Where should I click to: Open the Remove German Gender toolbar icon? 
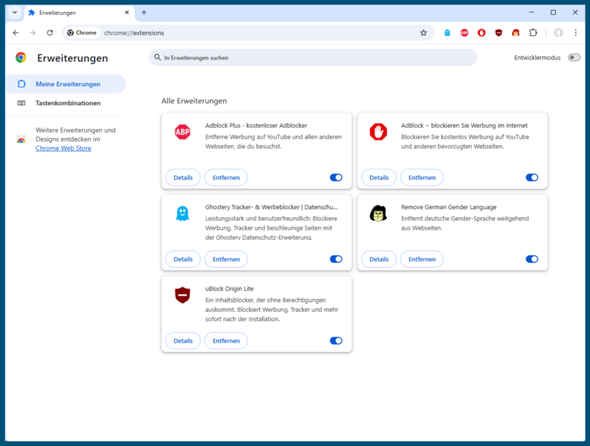(x=515, y=33)
